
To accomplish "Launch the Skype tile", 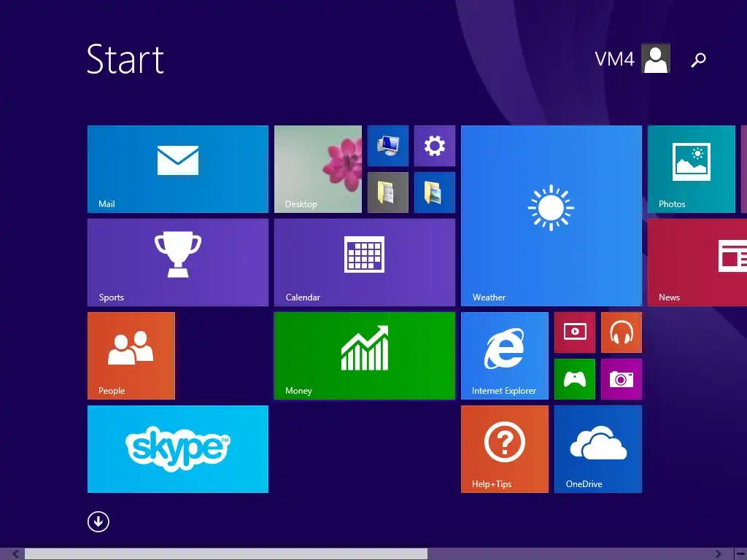I will pos(178,449).
